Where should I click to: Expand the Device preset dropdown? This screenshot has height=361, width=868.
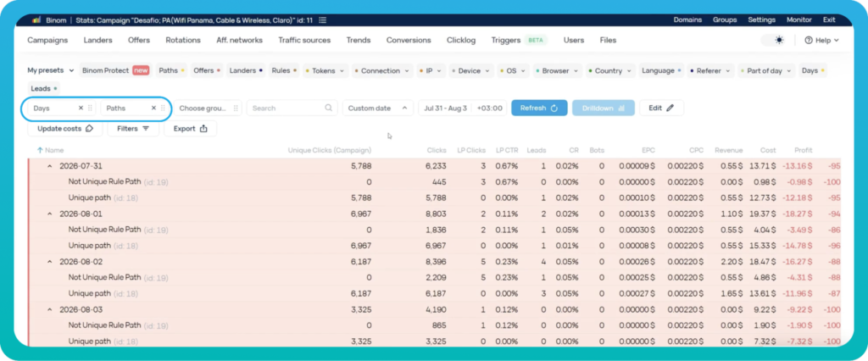point(470,70)
